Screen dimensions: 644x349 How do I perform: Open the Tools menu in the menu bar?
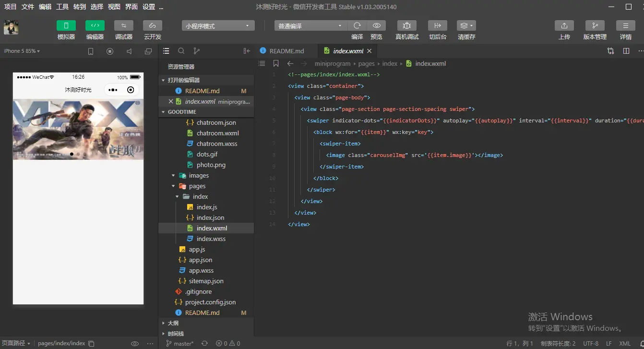[62, 7]
